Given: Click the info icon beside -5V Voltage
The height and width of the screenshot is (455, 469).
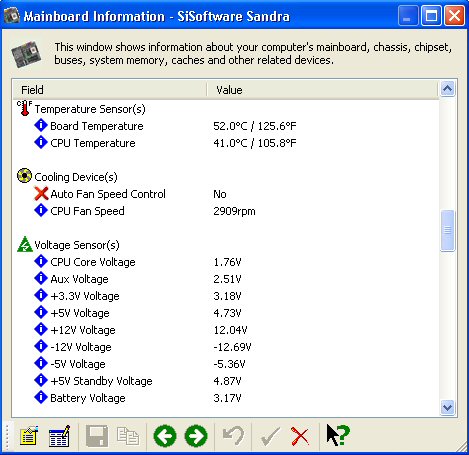Looking at the screenshot, I should click(41, 363).
